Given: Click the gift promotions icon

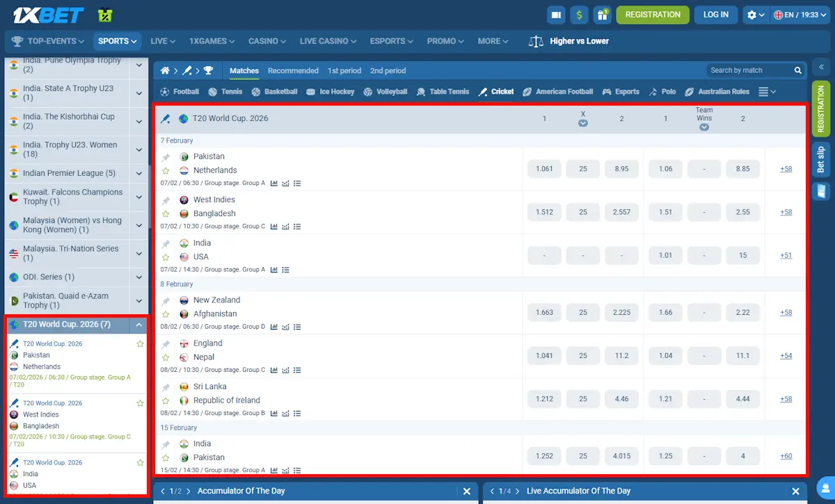Looking at the screenshot, I should [603, 14].
